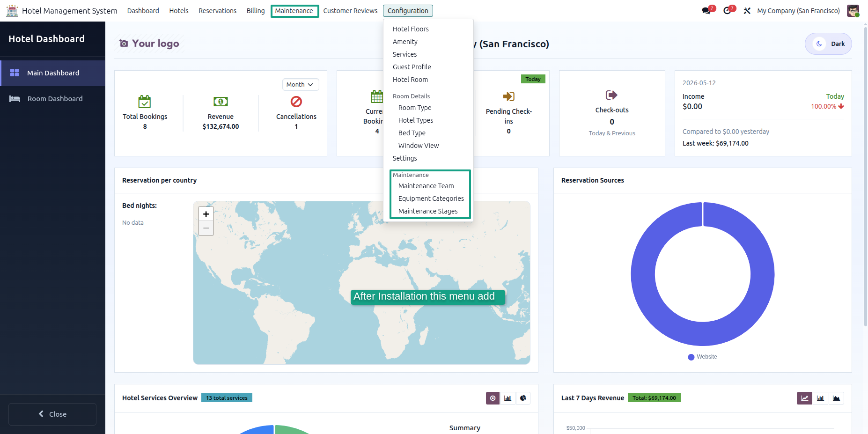Click the 13 total services badge

point(227,398)
